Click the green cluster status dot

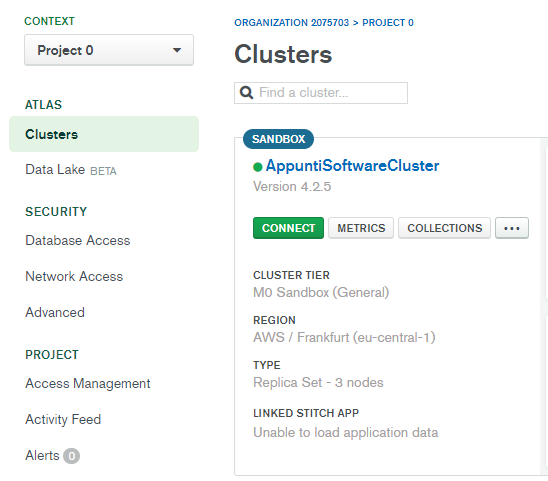click(258, 167)
